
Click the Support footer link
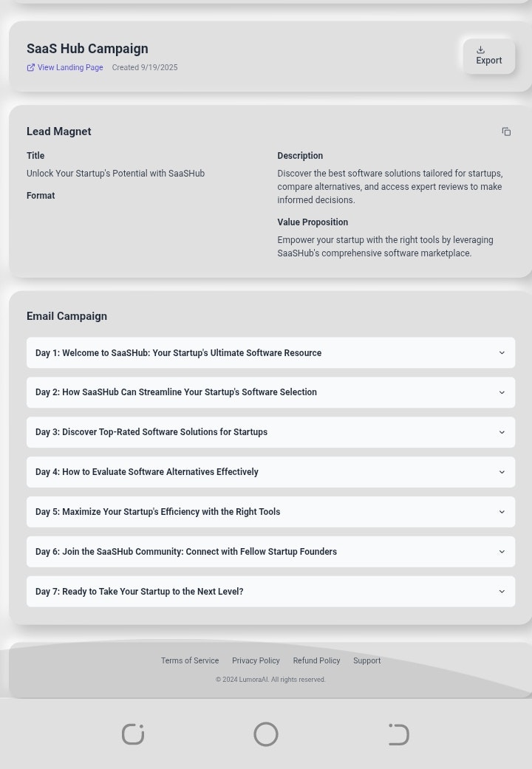pos(366,661)
